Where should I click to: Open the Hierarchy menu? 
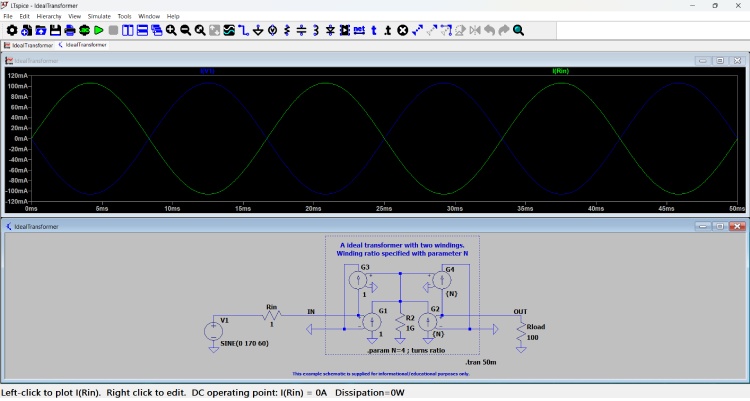[x=48, y=17]
